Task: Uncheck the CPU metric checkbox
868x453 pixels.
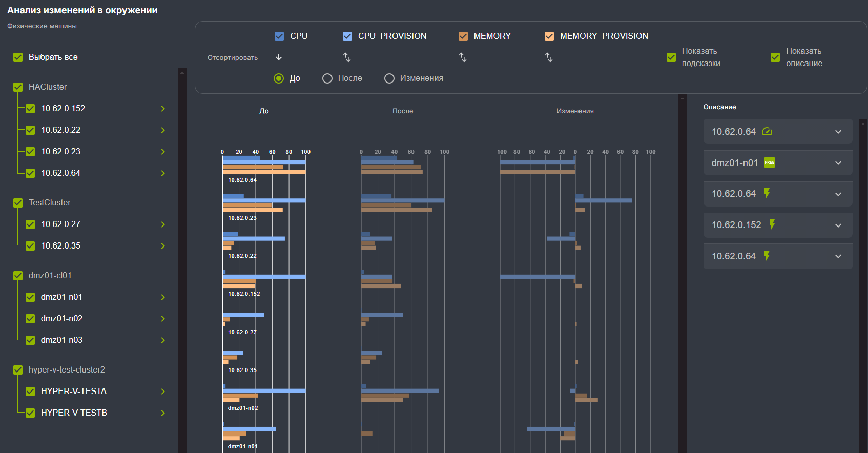Action: [x=279, y=36]
